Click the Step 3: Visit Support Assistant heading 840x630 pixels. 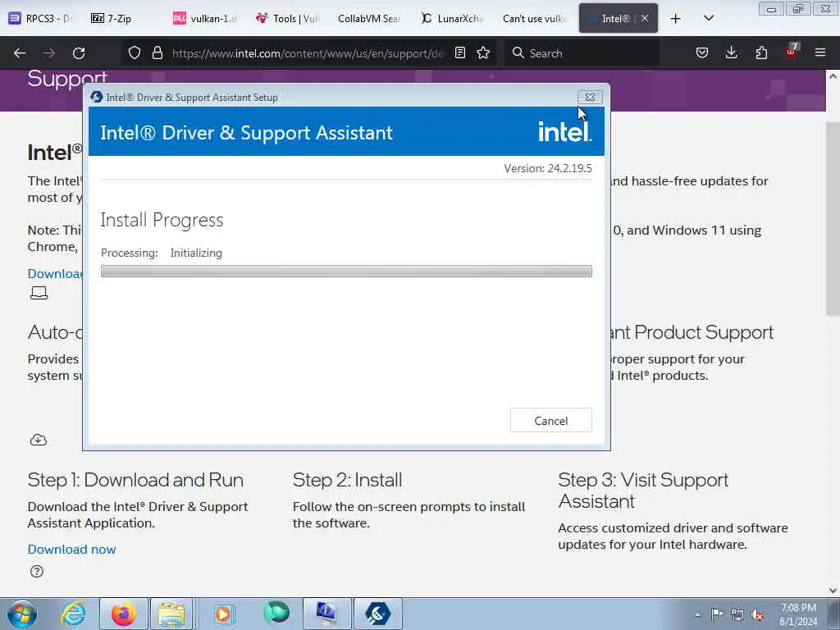click(643, 491)
